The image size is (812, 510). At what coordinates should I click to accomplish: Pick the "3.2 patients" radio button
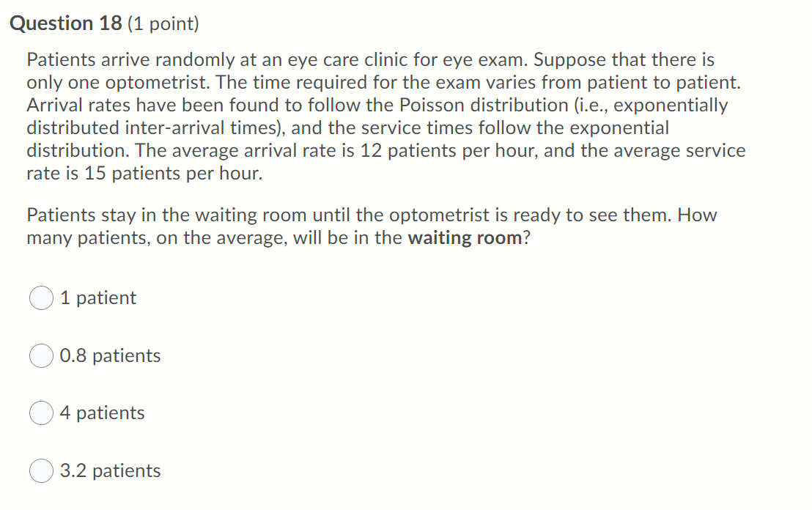[x=42, y=470]
